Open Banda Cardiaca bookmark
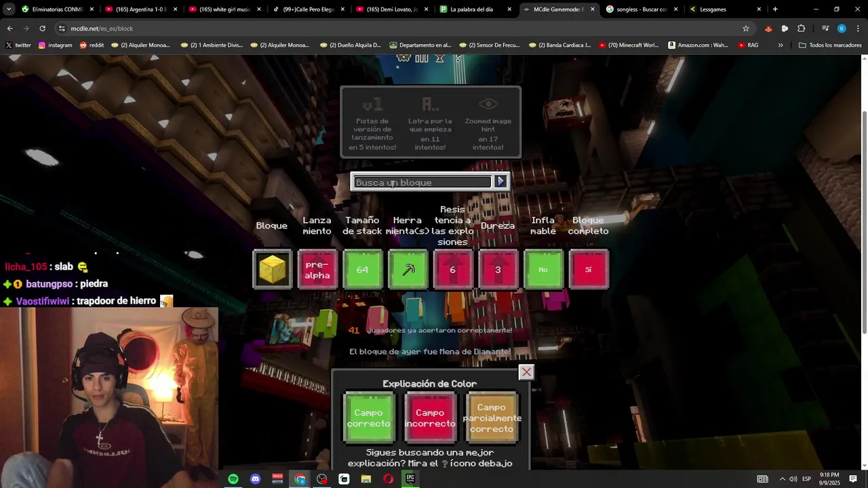 pos(559,45)
